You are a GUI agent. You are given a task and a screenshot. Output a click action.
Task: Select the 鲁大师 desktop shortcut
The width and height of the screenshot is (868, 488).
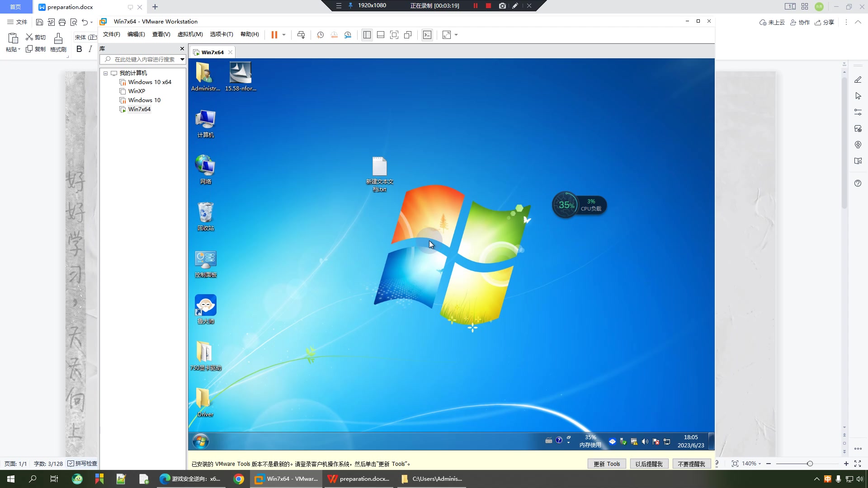[206, 310]
